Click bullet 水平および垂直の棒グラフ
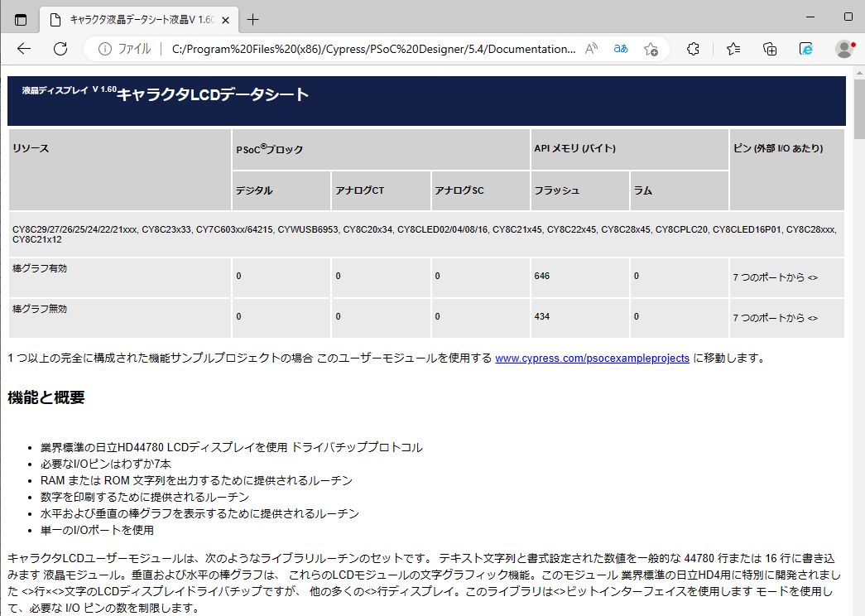865x616 pixels. pyautogui.click(x=199, y=514)
